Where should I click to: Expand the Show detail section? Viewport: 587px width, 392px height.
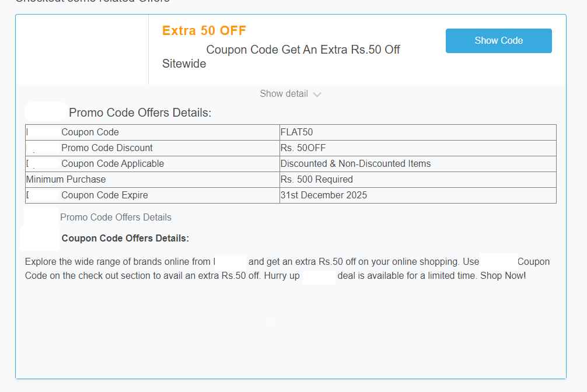284,94
